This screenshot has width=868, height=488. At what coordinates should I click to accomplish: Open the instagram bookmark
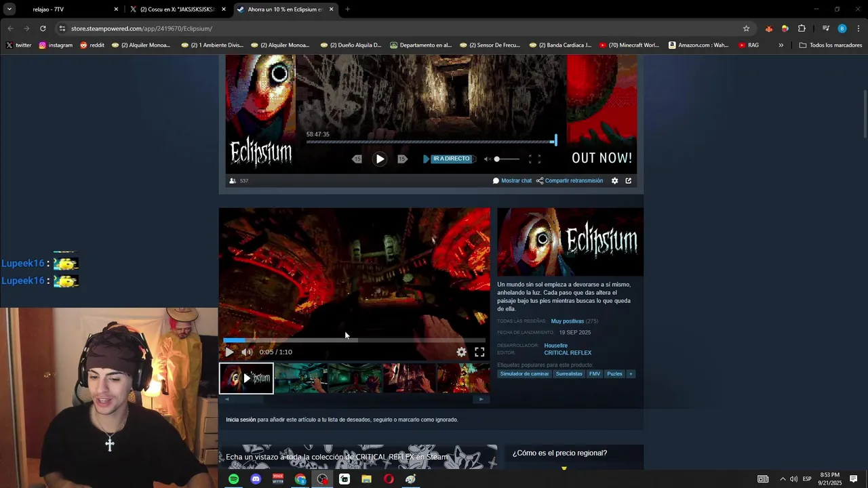pos(56,45)
